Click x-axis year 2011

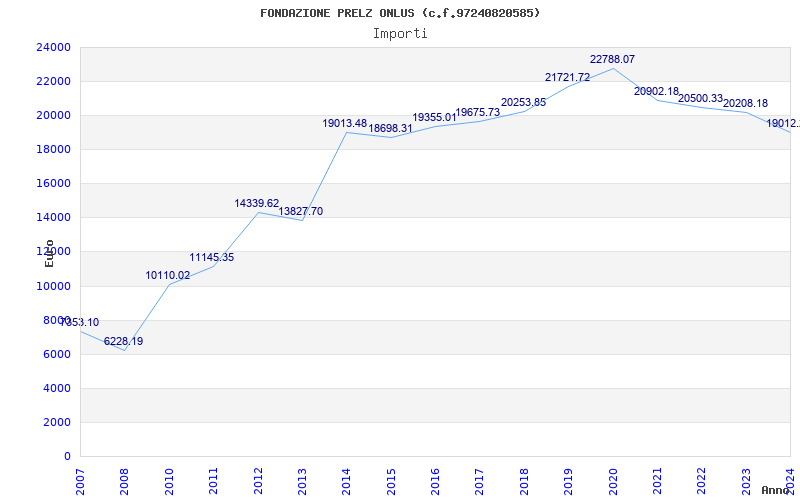pos(213,481)
